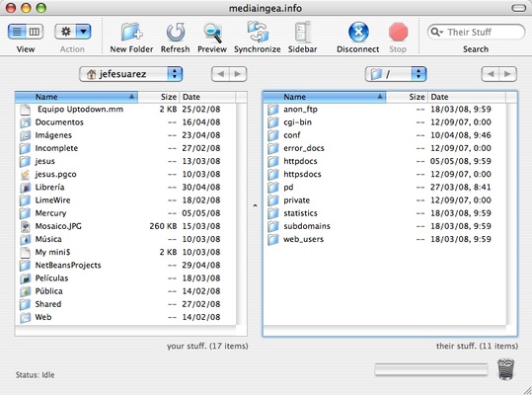Click the Shared folder name

pyautogui.click(x=48, y=304)
